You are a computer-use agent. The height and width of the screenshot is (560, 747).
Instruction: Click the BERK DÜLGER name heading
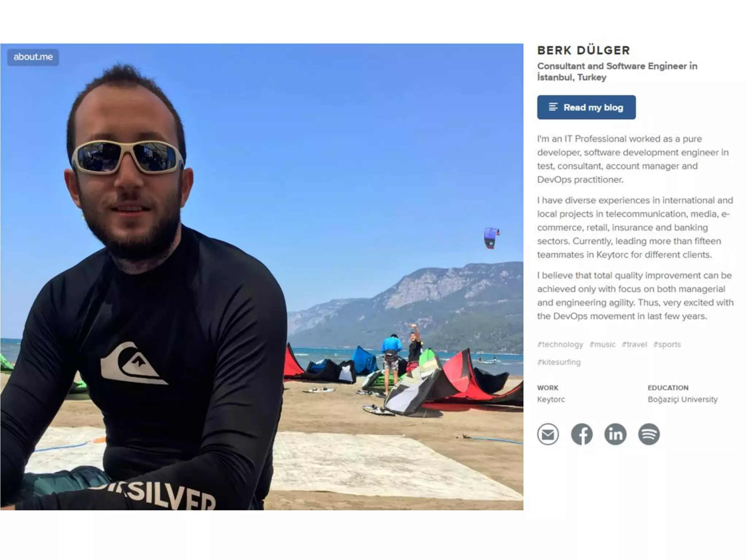[584, 50]
